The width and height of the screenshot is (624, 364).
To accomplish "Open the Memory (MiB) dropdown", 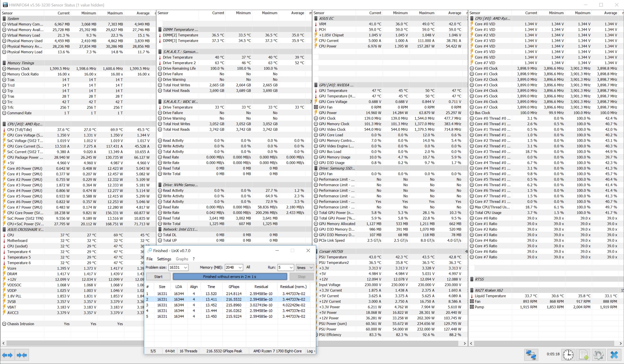I will point(240,267).
